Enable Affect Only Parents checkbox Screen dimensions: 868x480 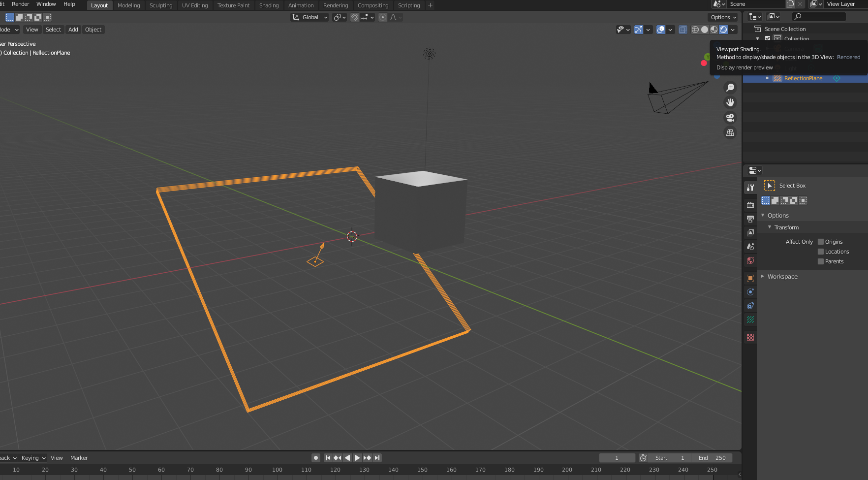(821, 261)
